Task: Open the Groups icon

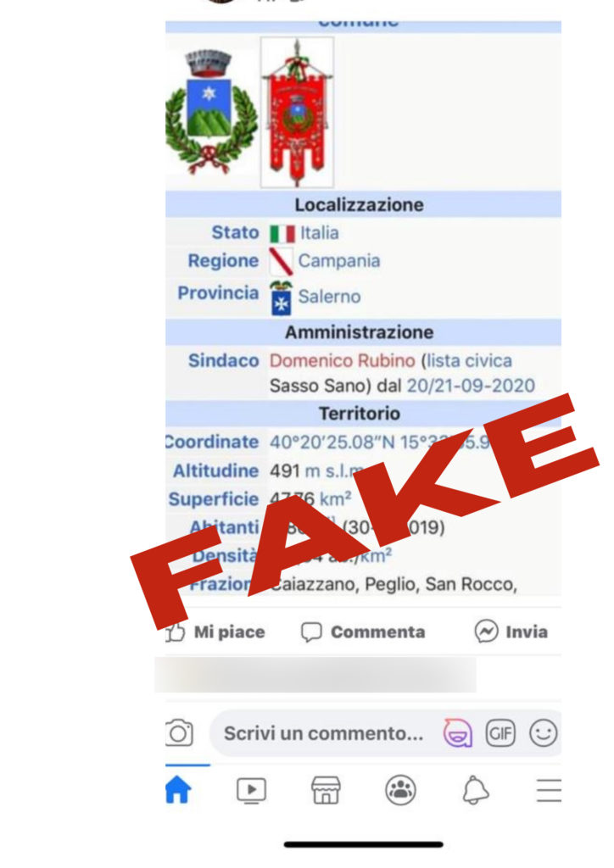Action: click(x=400, y=790)
